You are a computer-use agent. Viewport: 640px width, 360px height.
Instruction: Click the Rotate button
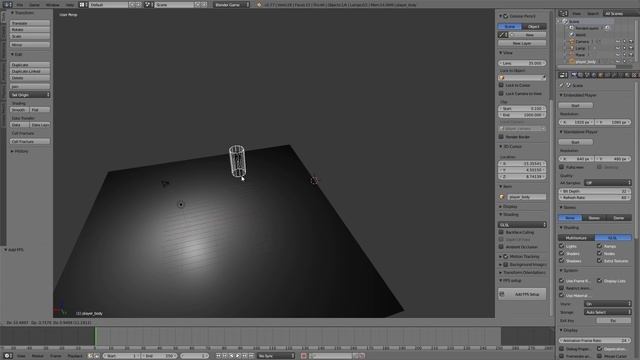(x=30, y=30)
